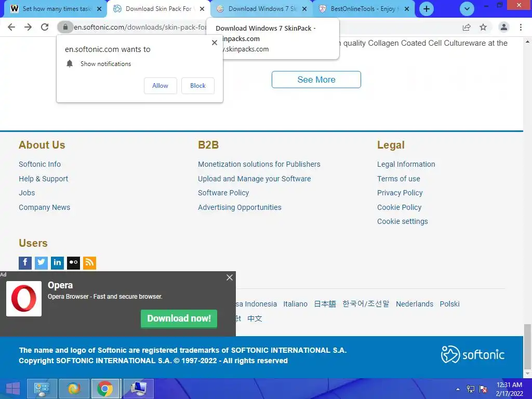This screenshot has height=399, width=532.
Task: Select the 'Download Skin Pack For' tab
Action: [x=159, y=9]
